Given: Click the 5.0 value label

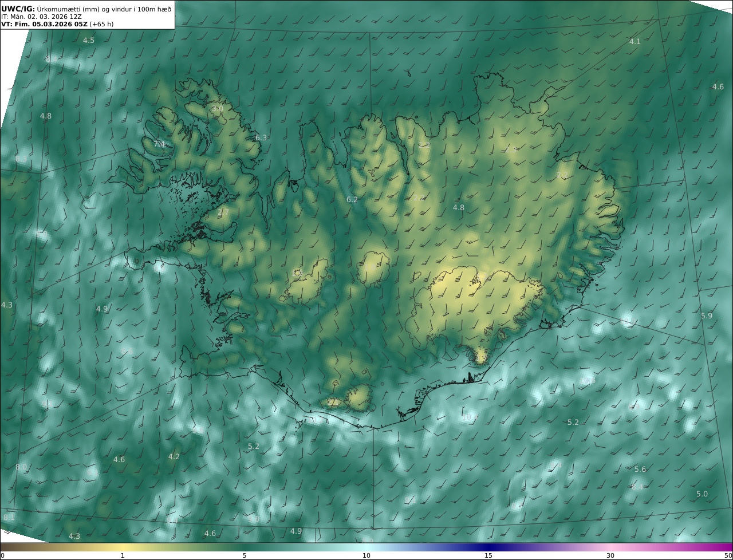Looking at the screenshot, I should pos(702,494).
